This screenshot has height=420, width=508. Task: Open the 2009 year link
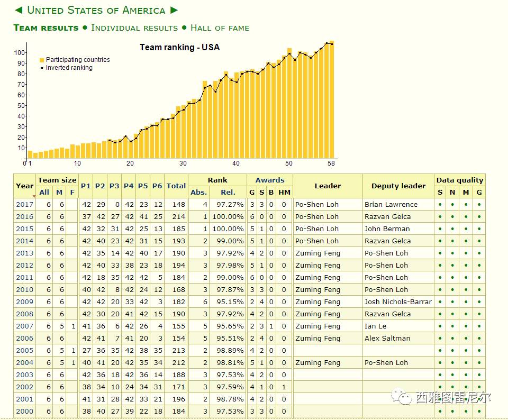[x=25, y=302]
